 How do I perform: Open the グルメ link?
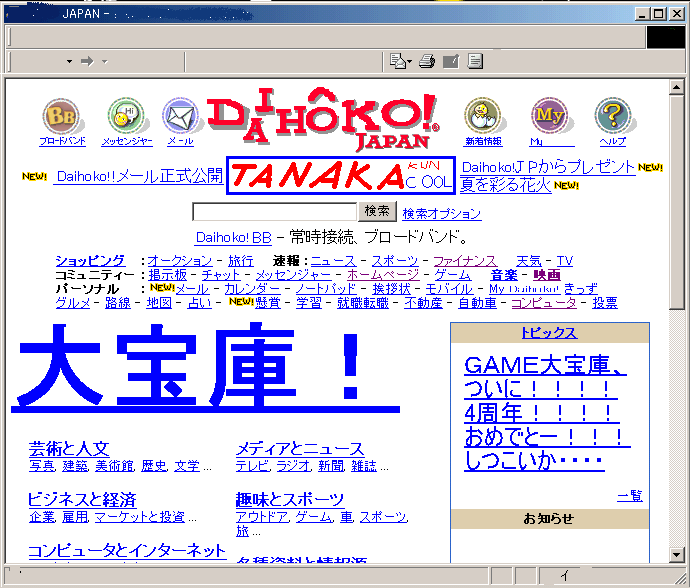tap(73, 303)
